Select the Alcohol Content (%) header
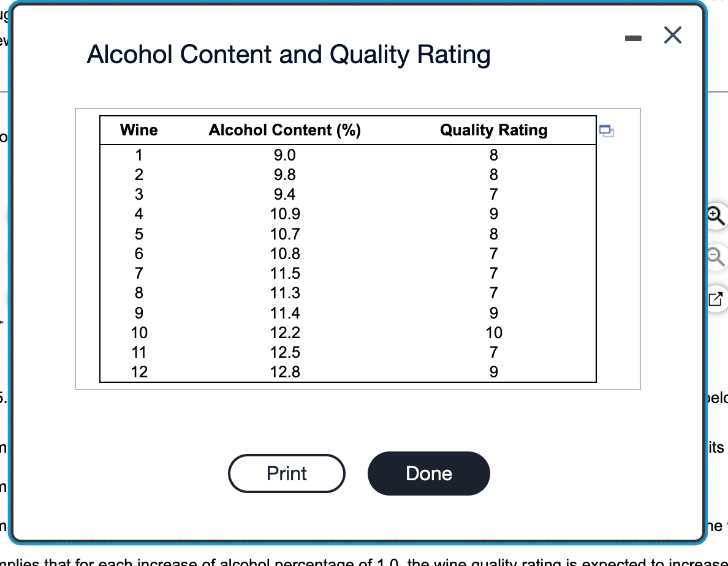This screenshot has width=728, height=566. [285, 130]
